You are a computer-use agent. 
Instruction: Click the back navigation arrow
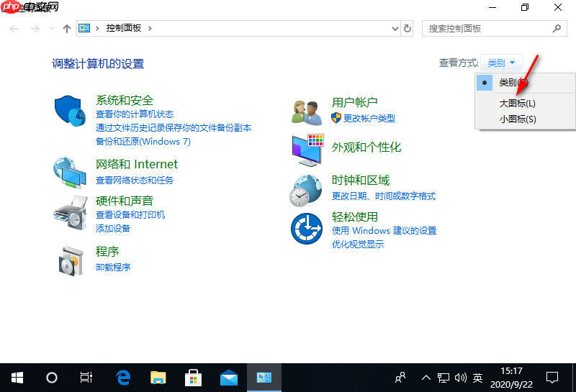point(14,29)
